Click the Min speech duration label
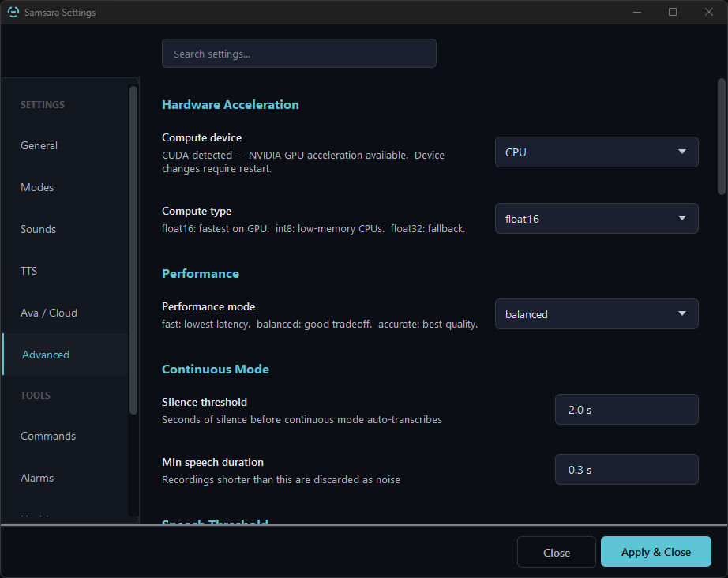 coord(212,463)
